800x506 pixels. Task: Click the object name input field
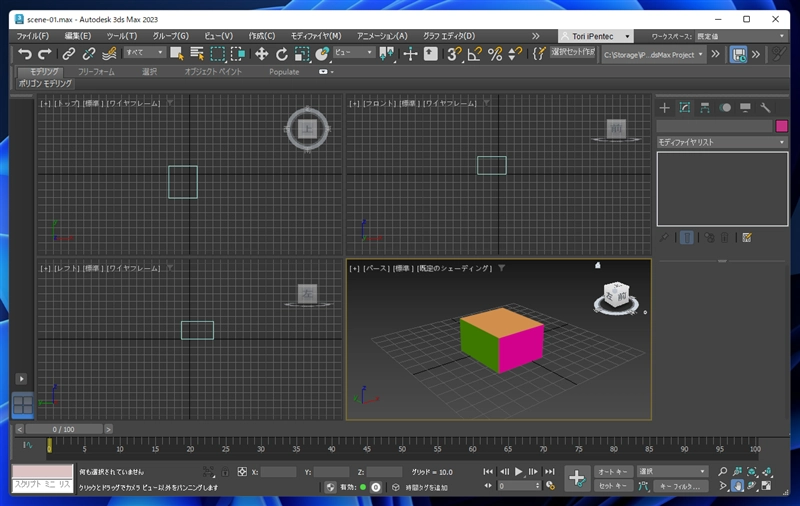[714, 126]
